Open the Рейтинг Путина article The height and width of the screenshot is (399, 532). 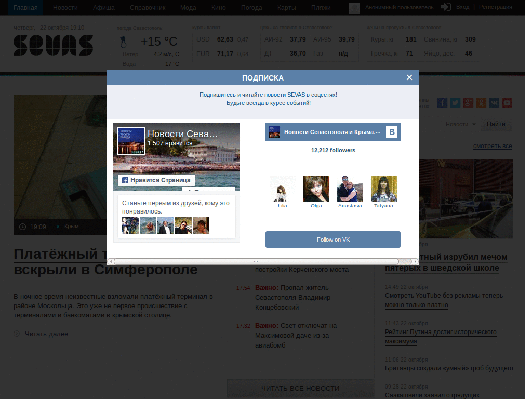441,336
